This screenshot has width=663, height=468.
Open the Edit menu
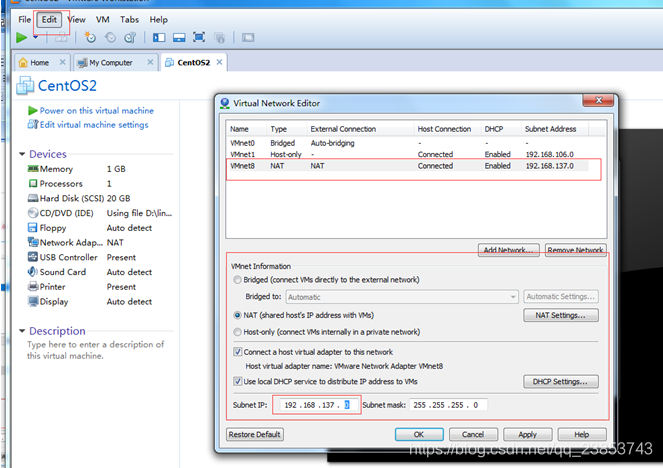[49, 19]
